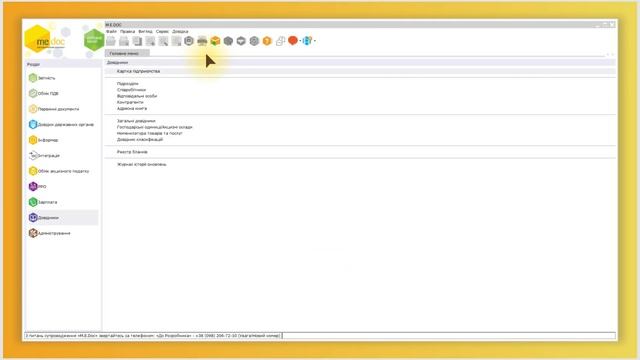Viewport: 640px width, 360px height.
Task: Click the blue hexagon help icon
Action: pos(307,40)
